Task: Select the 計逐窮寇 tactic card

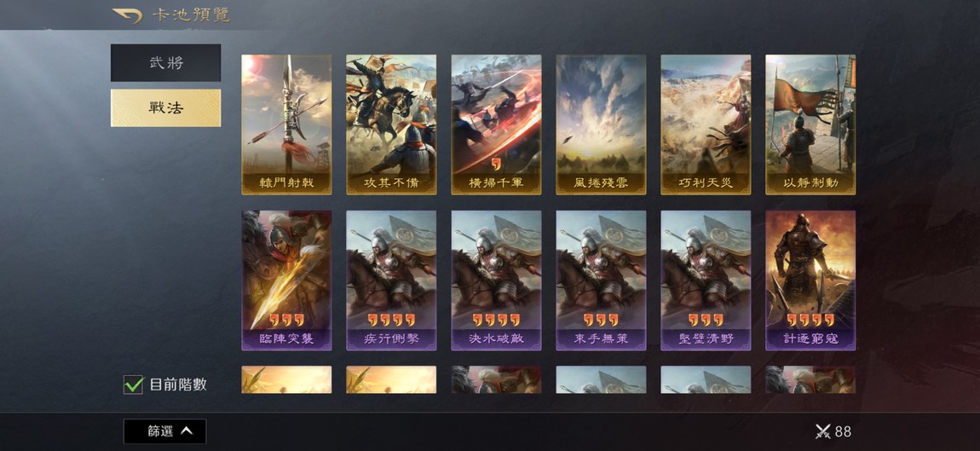Action: (810, 280)
